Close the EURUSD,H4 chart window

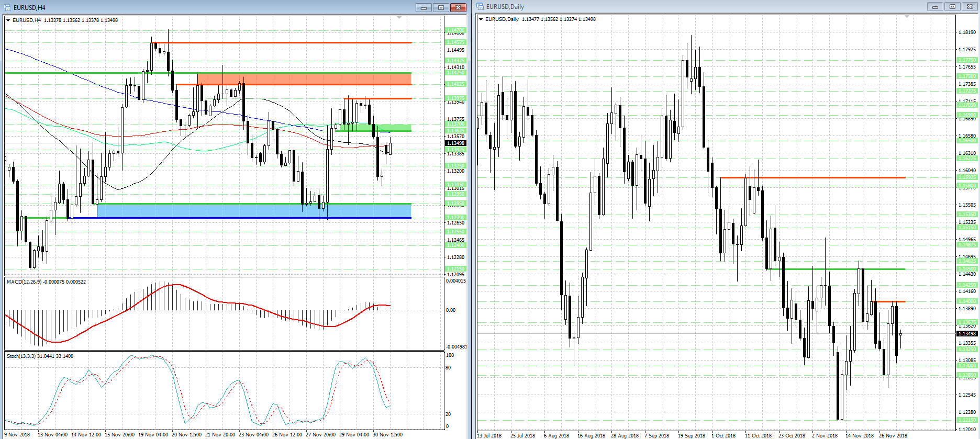459,7
